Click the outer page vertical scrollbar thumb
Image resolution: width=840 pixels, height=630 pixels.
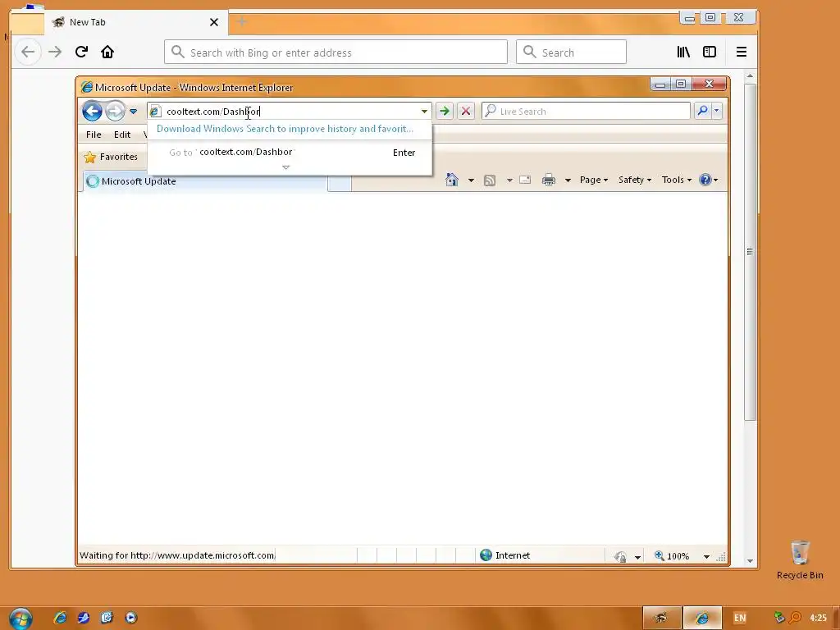tap(750, 252)
